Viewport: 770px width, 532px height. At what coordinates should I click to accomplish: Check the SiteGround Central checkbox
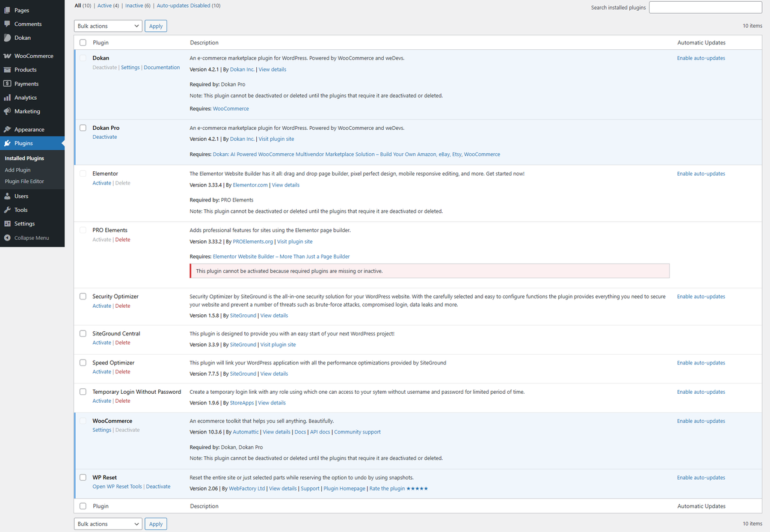pyautogui.click(x=83, y=334)
